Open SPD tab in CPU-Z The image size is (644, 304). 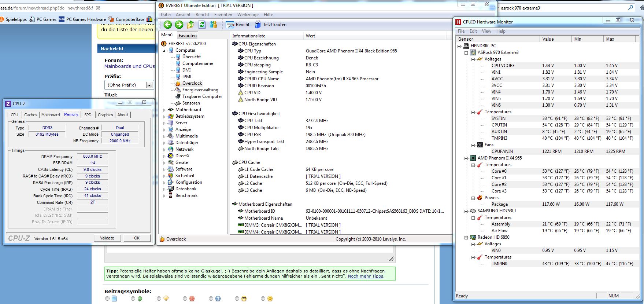pos(88,115)
